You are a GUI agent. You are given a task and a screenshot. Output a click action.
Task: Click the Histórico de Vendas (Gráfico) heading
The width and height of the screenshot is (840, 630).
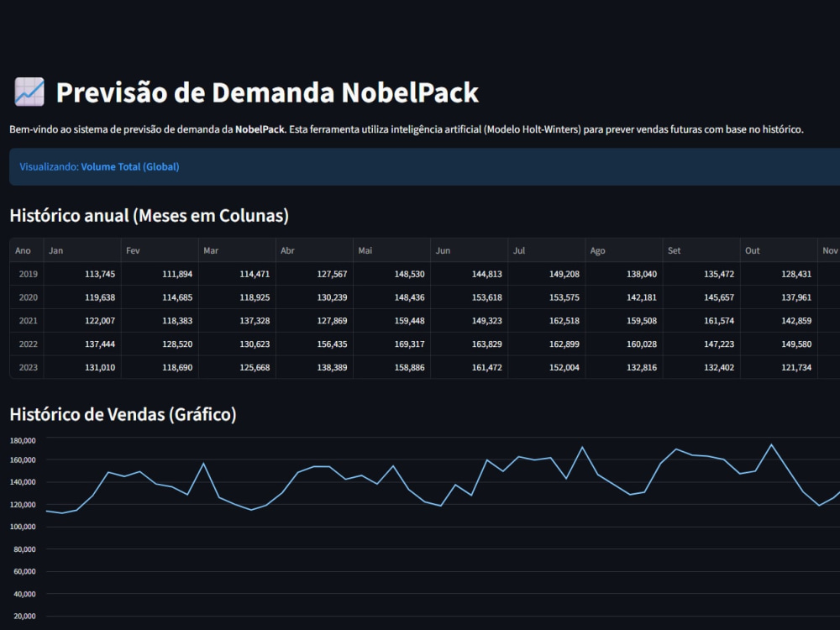tap(123, 414)
